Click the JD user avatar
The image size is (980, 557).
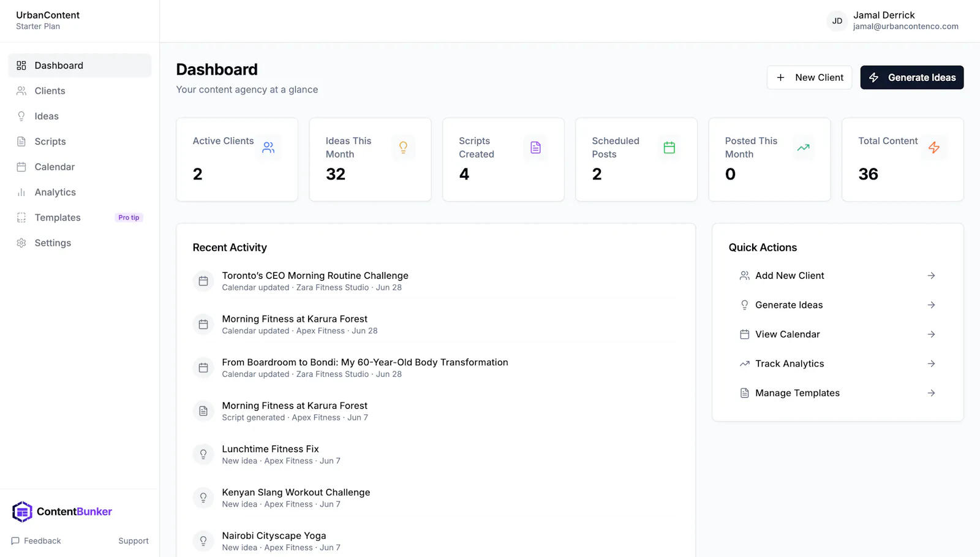(x=837, y=21)
